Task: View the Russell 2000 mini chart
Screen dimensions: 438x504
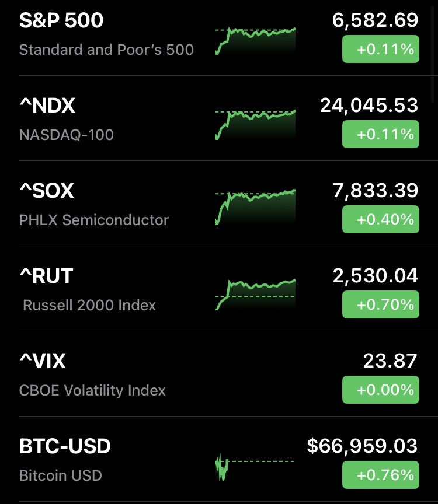Action: [255, 294]
